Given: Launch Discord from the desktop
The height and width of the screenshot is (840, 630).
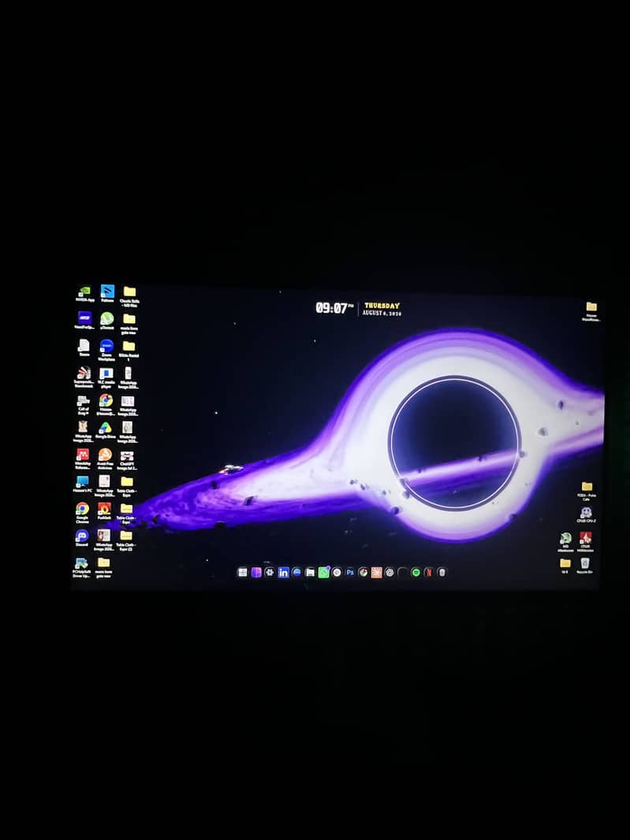Looking at the screenshot, I should [x=81, y=538].
